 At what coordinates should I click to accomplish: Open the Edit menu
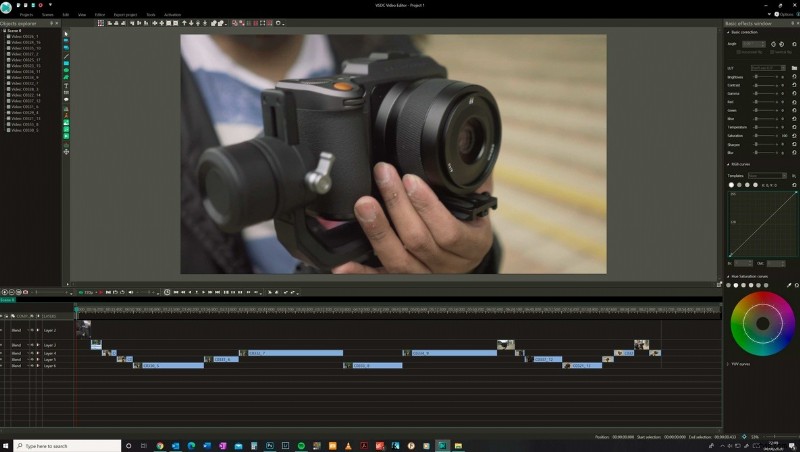pyautogui.click(x=66, y=15)
